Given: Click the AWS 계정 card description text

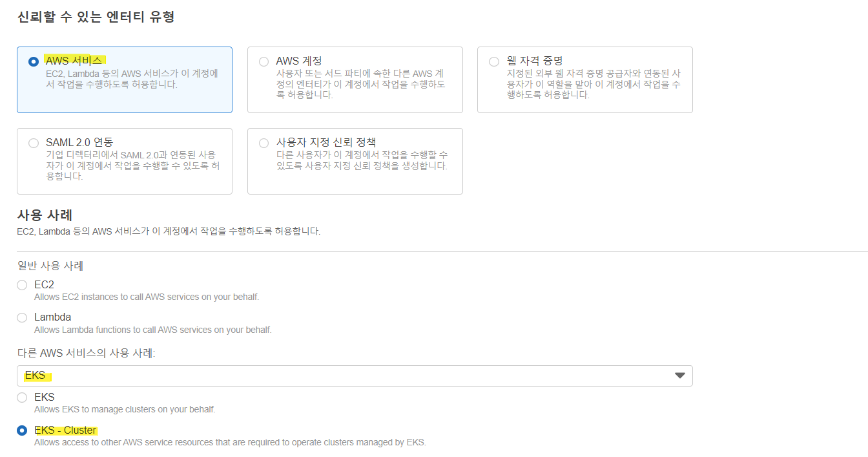Looking at the screenshot, I should [361, 84].
